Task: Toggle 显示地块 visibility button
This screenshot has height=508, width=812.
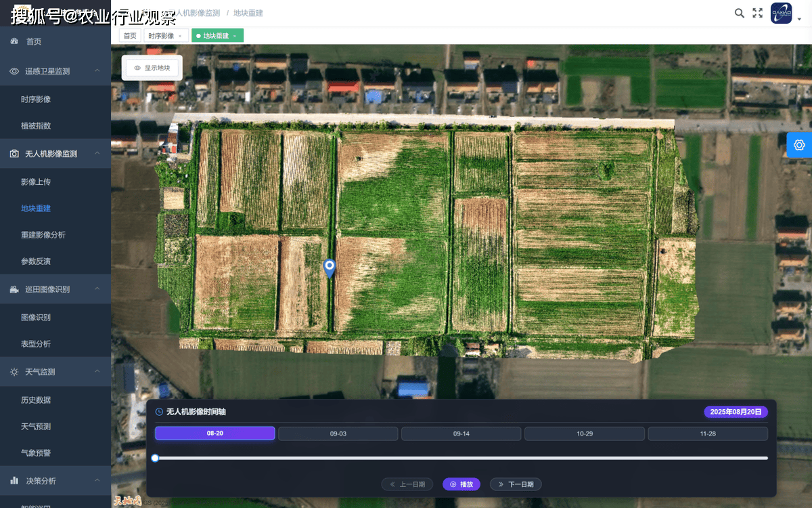Action: (x=152, y=68)
